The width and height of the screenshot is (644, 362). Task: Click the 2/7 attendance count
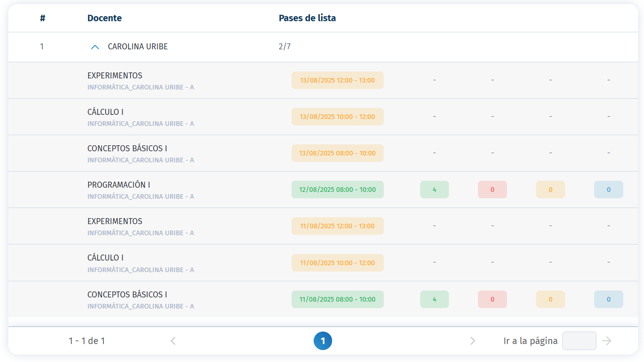[x=285, y=47]
